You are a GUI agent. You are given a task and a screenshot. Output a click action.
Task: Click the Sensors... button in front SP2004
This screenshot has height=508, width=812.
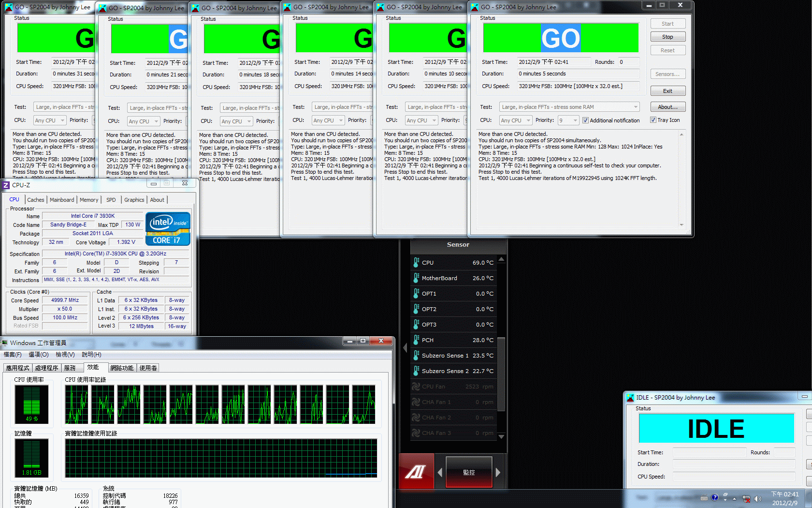(667, 74)
